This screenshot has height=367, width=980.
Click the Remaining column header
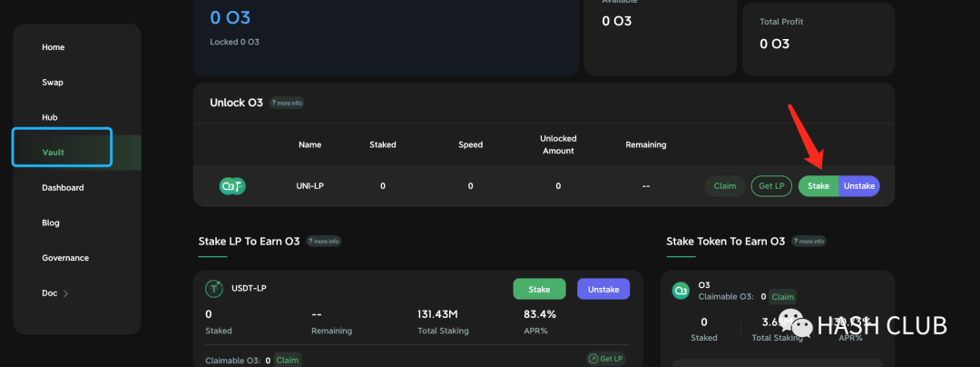pos(646,144)
